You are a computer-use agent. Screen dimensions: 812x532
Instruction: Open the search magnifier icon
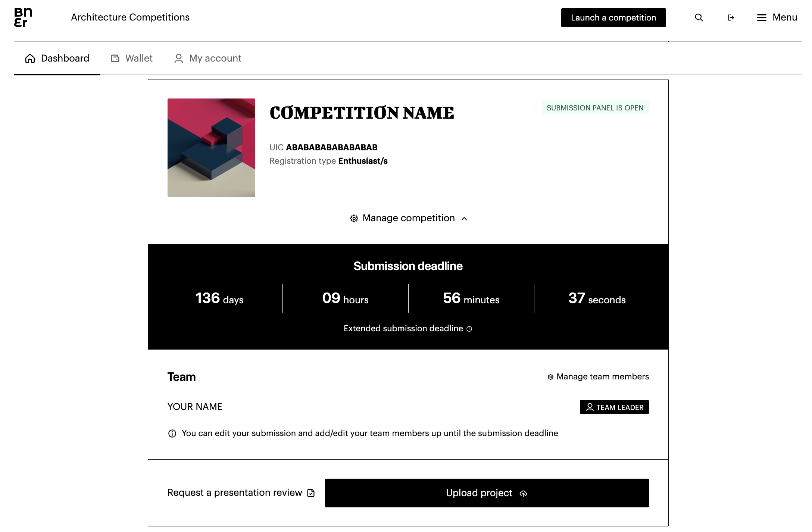click(x=699, y=18)
